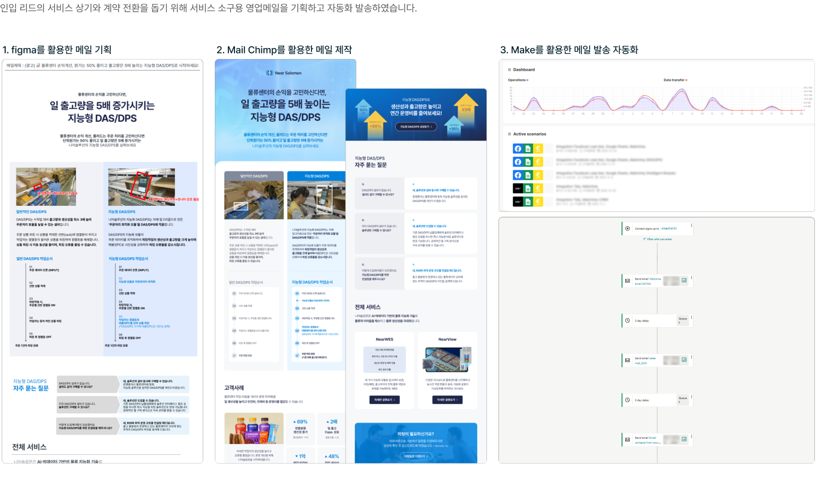Click the 'NearWES' card title
This screenshot has height=504, width=816.
point(384,340)
